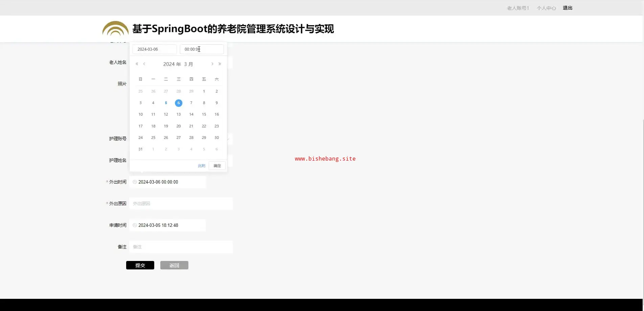Pick day 9 in the calendar
Viewport: 644px width, 311px height.
[x=217, y=103]
